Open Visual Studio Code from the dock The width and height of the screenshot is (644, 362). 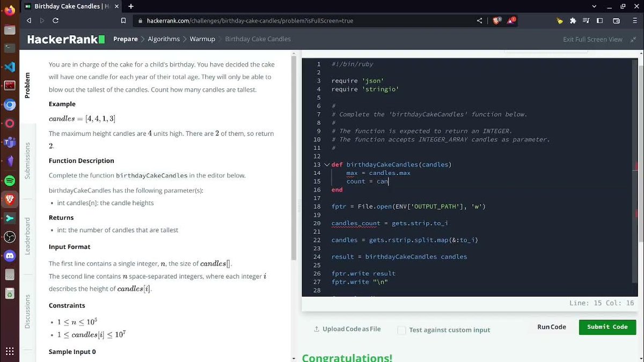pos(9,67)
